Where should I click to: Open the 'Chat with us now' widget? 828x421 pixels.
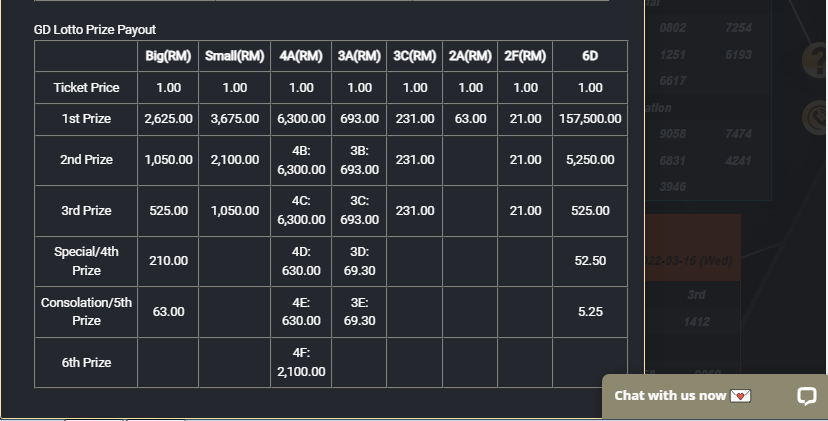click(671, 396)
